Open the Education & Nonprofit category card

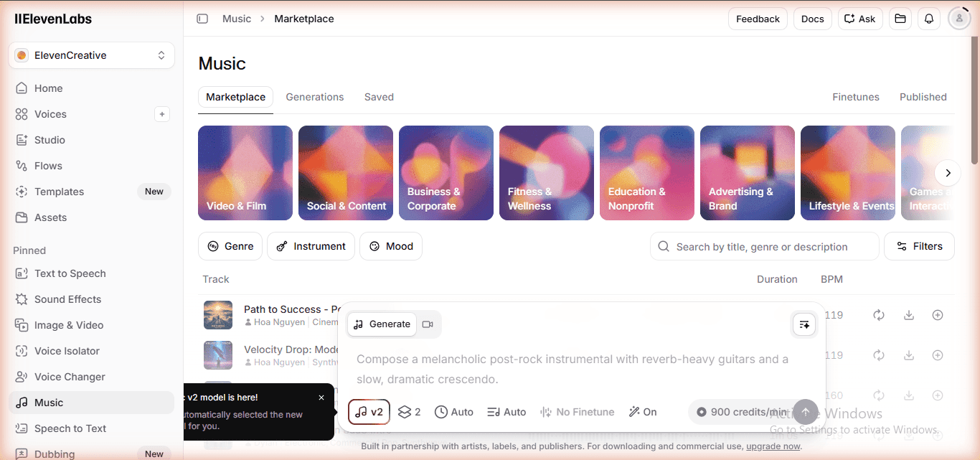pos(647,173)
